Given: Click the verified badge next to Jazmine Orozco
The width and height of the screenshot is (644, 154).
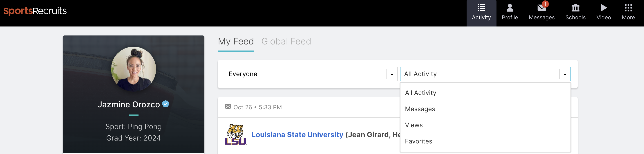Looking at the screenshot, I should 165,103.
